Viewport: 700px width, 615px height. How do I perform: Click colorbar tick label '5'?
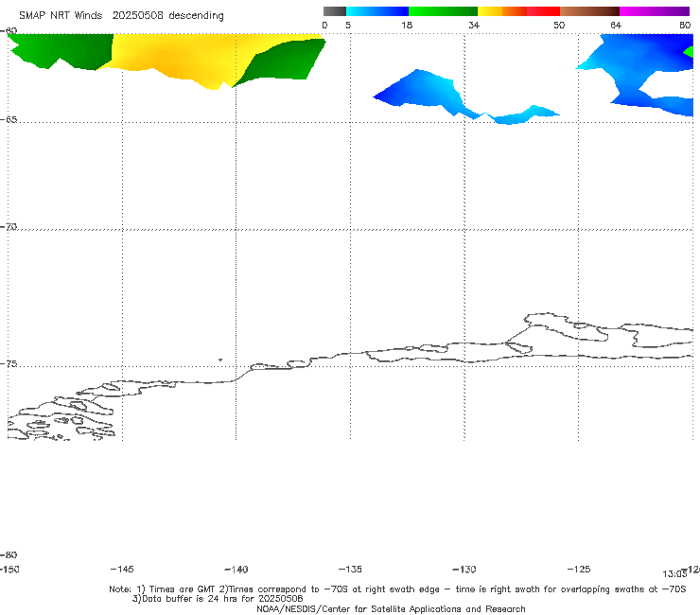coord(348,26)
